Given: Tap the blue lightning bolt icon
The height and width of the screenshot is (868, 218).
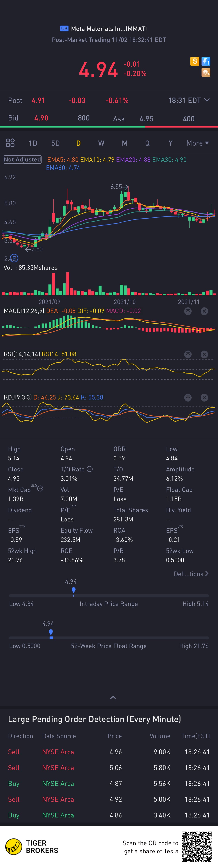Looking at the screenshot, I should 206,61.
